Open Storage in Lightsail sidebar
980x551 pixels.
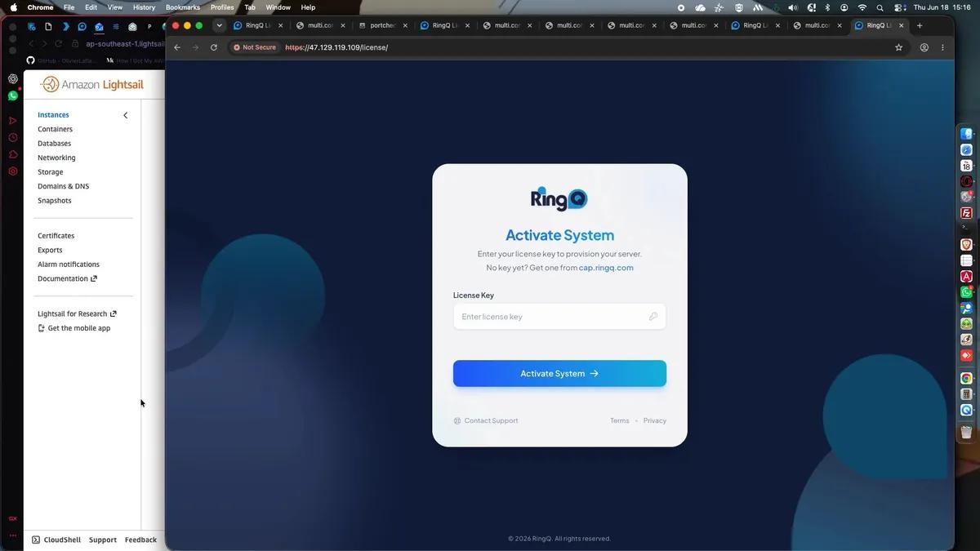(50, 172)
